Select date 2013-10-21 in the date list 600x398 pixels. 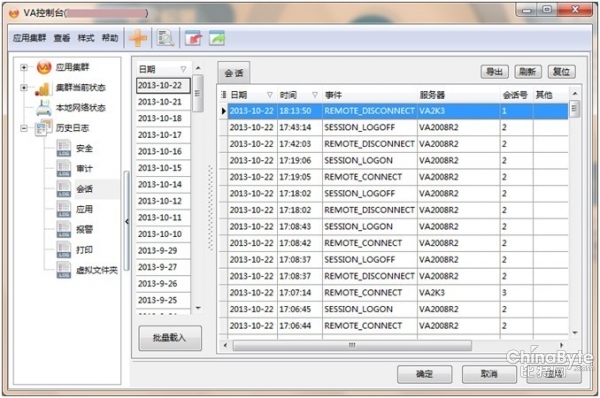click(x=163, y=102)
